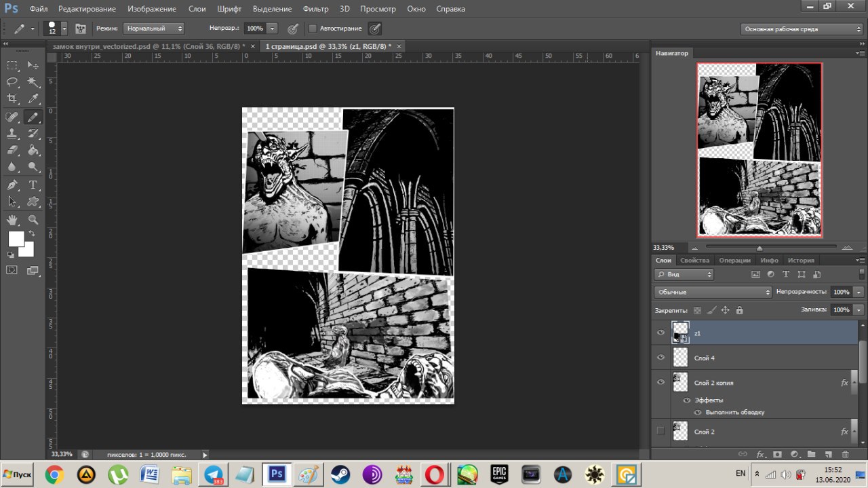Select the Custom Shape tool
868x488 pixels.
pos(33,202)
